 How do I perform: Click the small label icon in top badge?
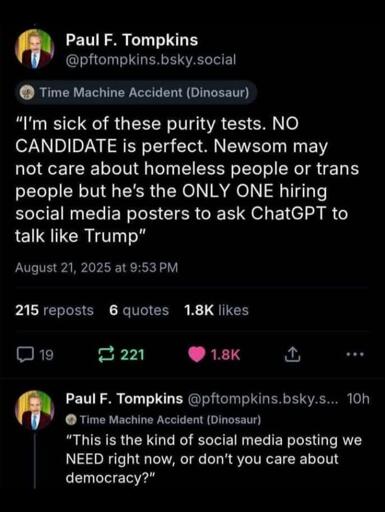(x=27, y=92)
